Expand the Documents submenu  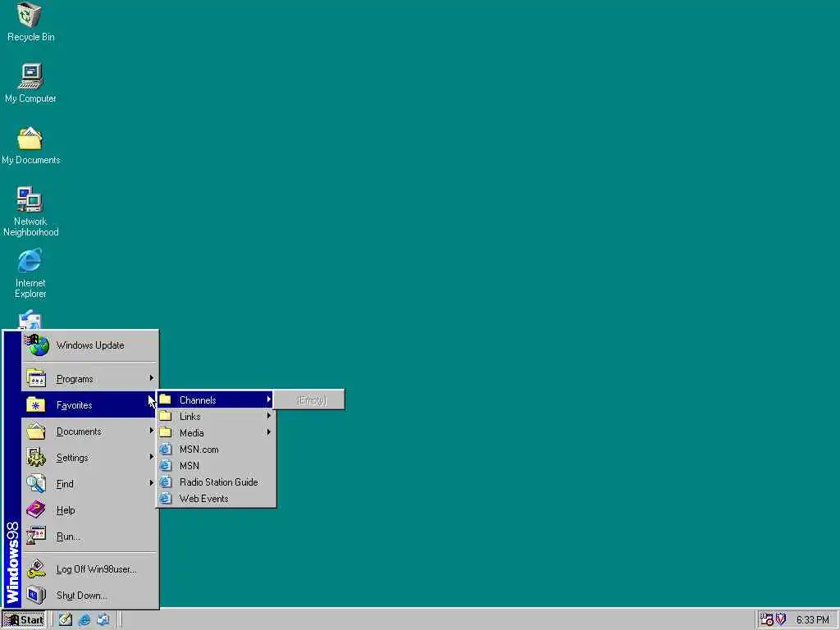[x=90, y=431]
